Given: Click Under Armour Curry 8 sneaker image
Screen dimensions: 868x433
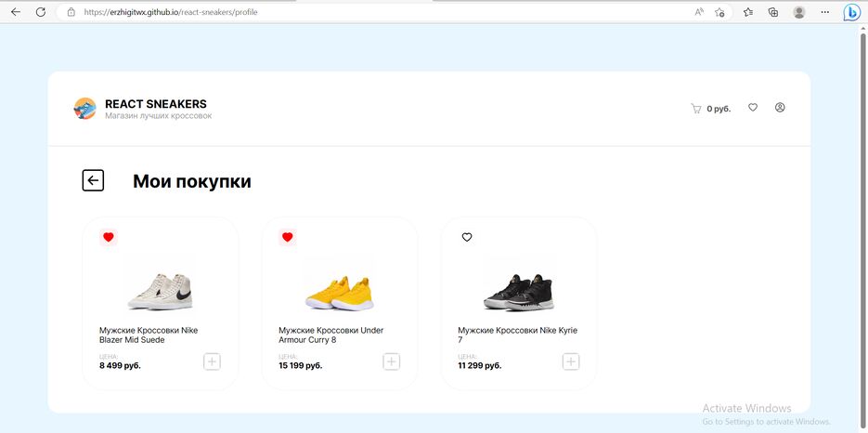Looking at the screenshot, I should (x=340, y=293).
